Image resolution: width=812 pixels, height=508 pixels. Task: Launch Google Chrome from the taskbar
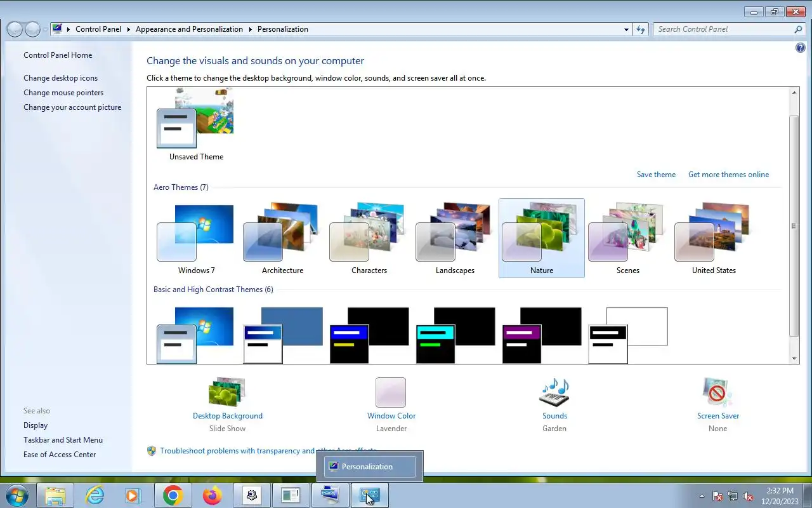click(173, 495)
